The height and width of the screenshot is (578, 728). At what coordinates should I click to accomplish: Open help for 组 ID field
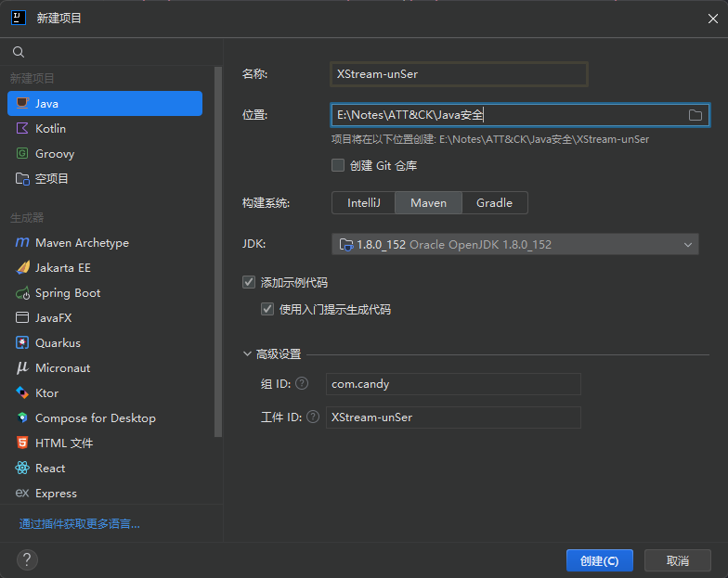click(302, 384)
